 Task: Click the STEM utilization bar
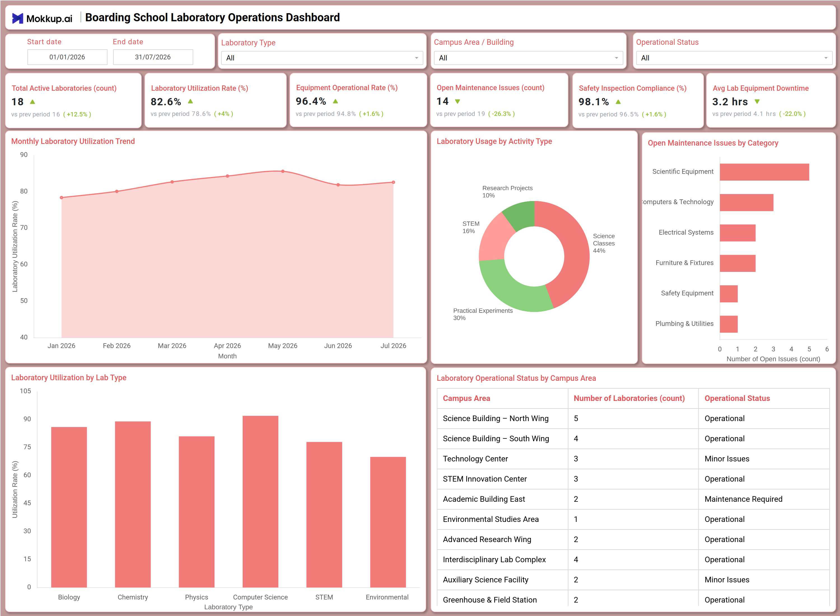[324, 515]
